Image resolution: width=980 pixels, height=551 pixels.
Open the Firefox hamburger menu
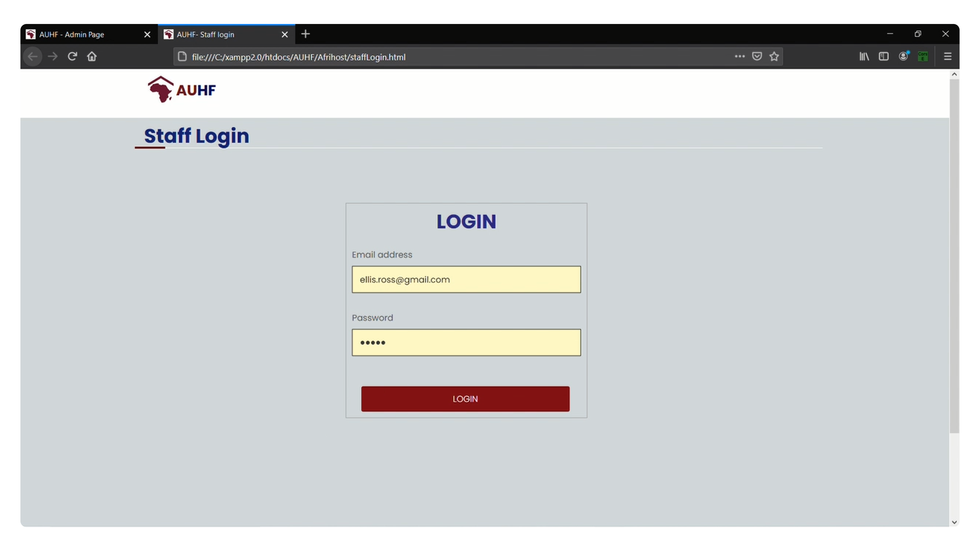tap(947, 57)
